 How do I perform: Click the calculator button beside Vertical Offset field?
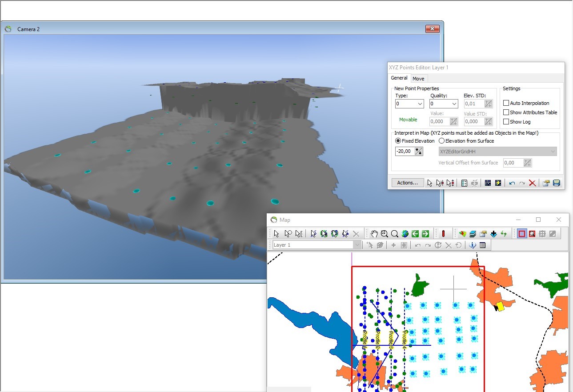tap(527, 163)
